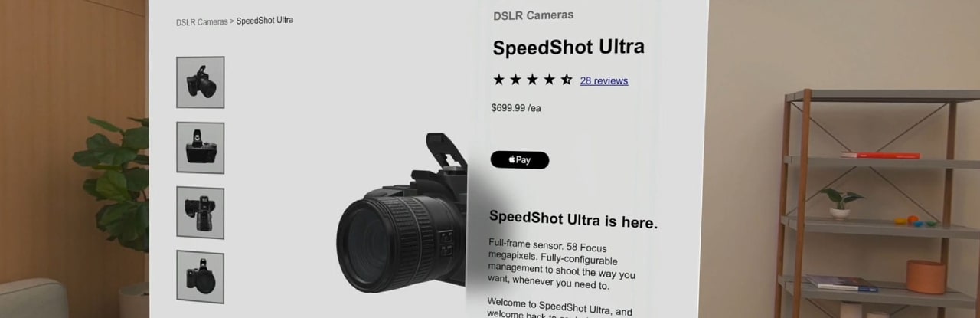The height and width of the screenshot is (318, 980).
Task: Buy with the Apple Pay button
Action: [x=520, y=160]
